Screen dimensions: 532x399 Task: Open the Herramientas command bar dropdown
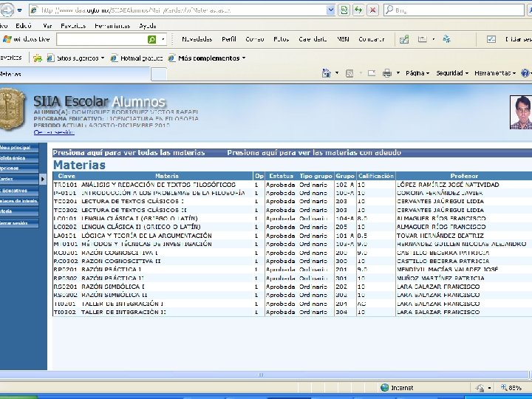click(x=495, y=73)
